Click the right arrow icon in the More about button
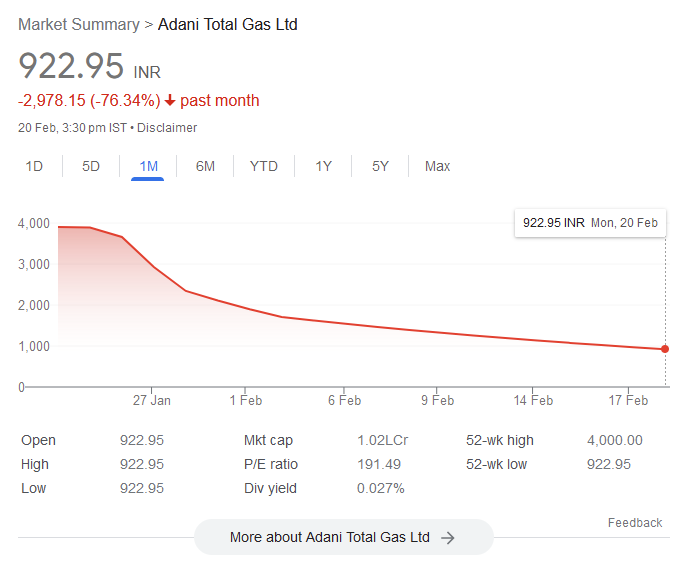 coord(448,538)
